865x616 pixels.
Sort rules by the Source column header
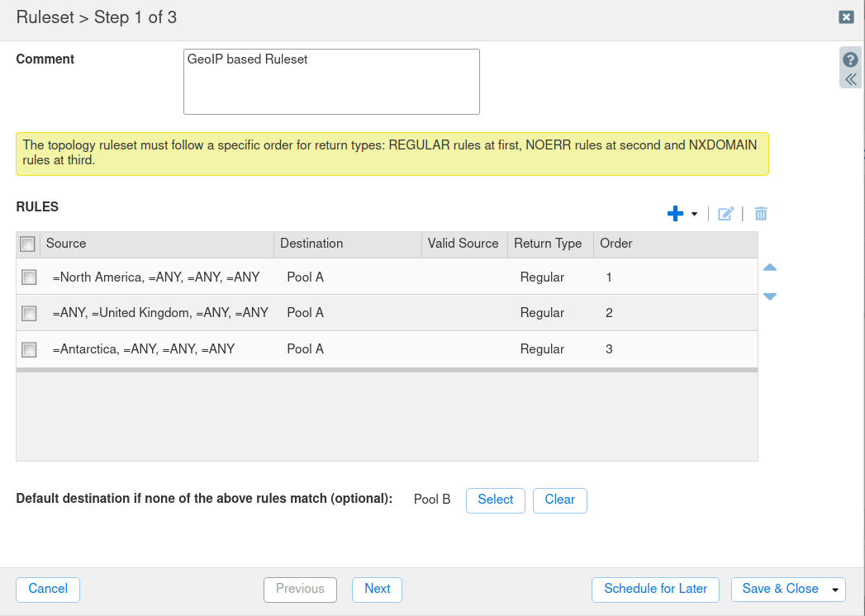[x=66, y=244]
